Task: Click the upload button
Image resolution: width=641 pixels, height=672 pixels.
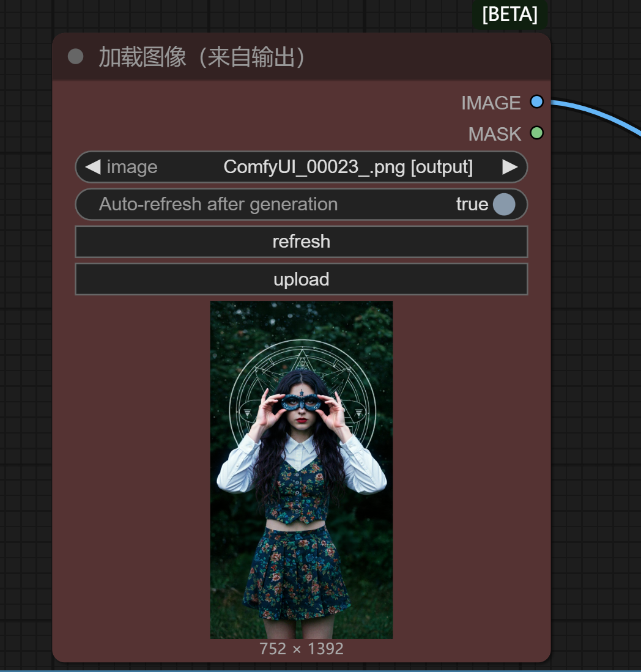Action: click(302, 279)
